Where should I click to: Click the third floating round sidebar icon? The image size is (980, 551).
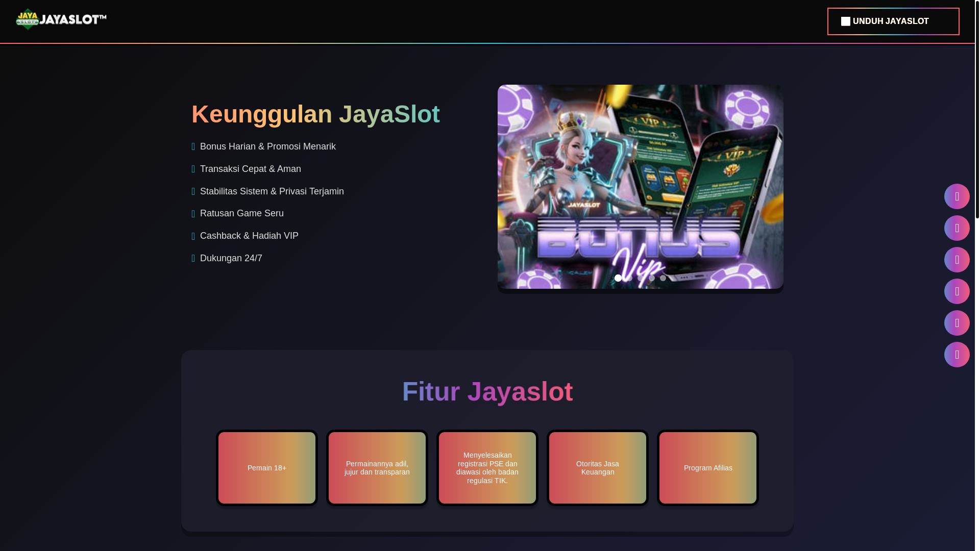(x=957, y=260)
